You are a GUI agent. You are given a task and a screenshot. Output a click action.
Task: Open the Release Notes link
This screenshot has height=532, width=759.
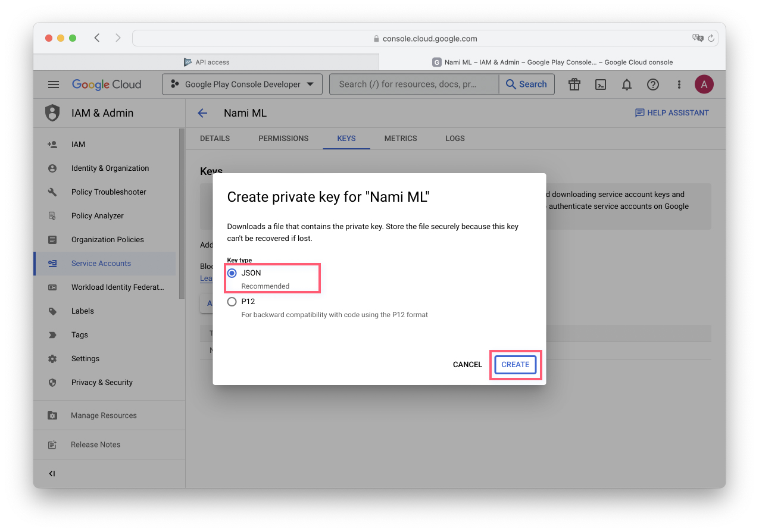95,445
